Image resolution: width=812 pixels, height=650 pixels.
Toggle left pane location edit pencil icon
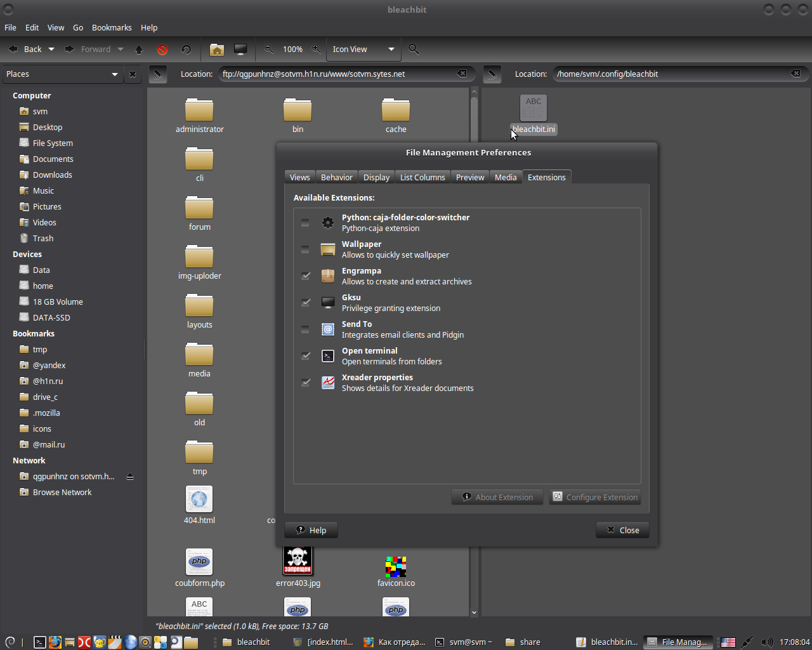(x=158, y=74)
